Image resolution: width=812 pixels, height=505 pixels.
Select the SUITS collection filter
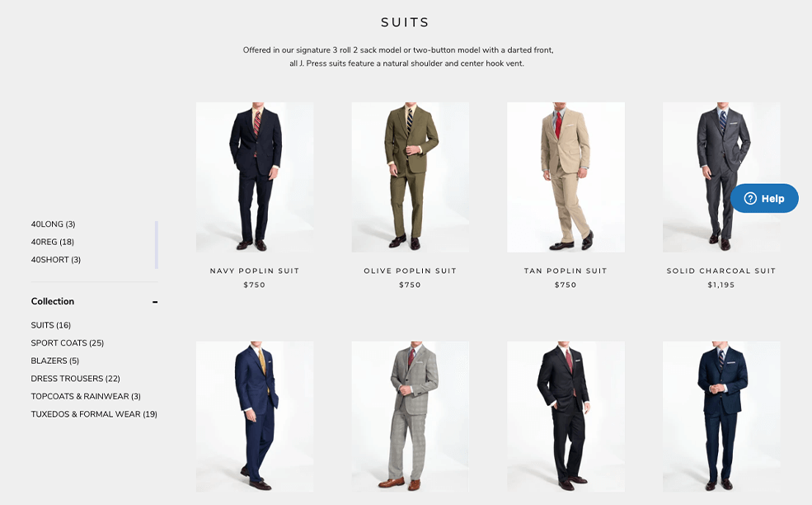click(51, 325)
